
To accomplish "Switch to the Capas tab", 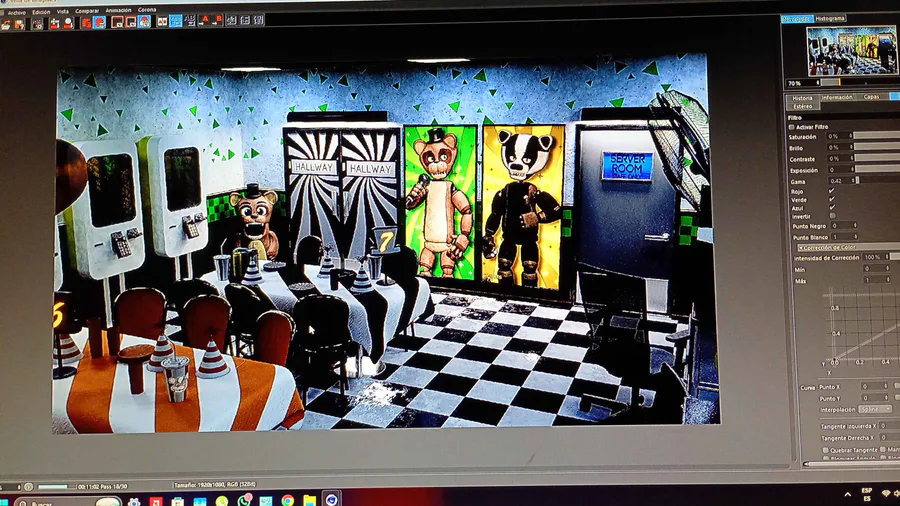I will coord(871,97).
